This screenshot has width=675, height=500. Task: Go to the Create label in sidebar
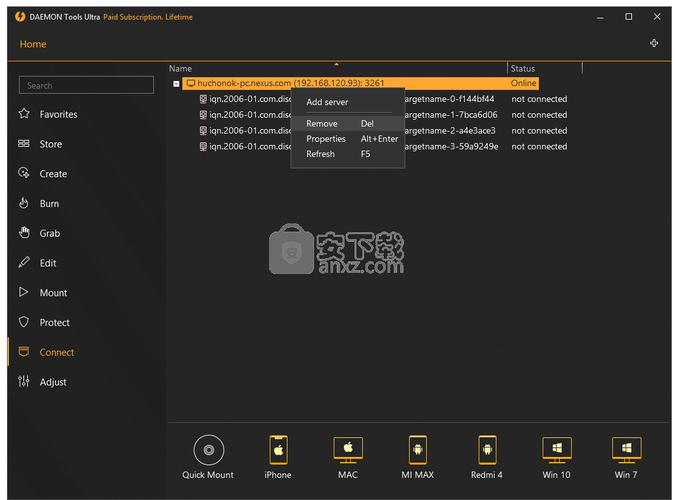pyautogui.click(x=53, y=174)
